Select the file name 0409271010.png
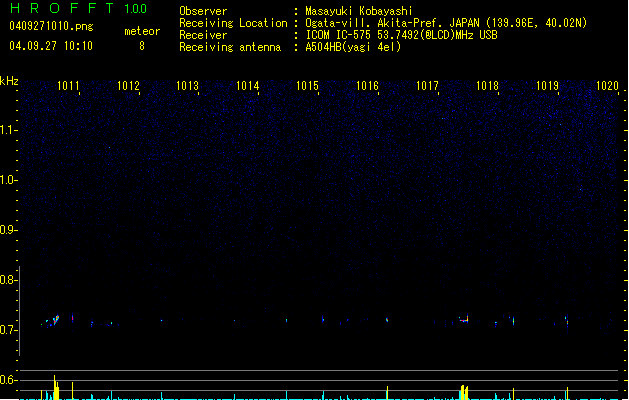Image resolution: width=629 pixels, height=400 pixels. pyautogui.click(x=51, y=26)
